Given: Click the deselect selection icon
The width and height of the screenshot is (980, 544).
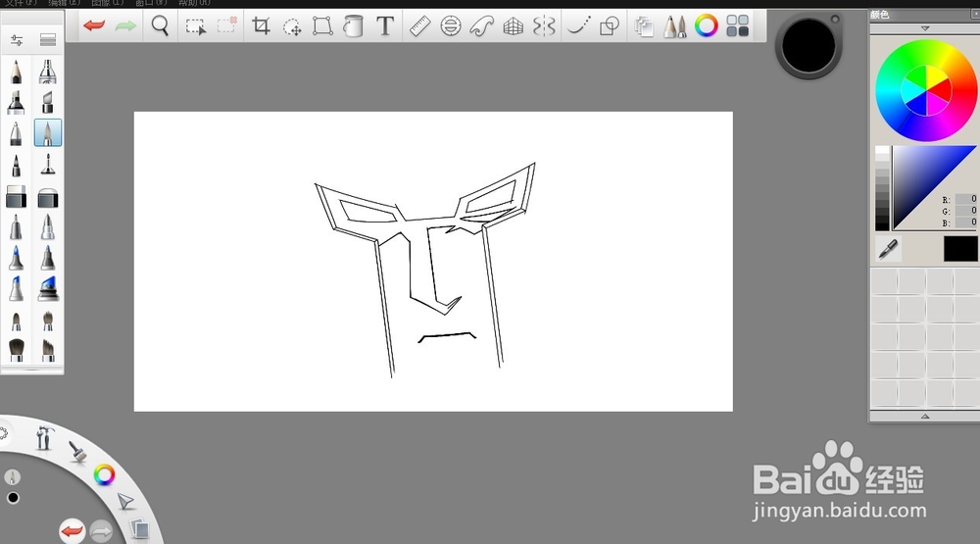Looking at the screenshot, I should (227, 25).
